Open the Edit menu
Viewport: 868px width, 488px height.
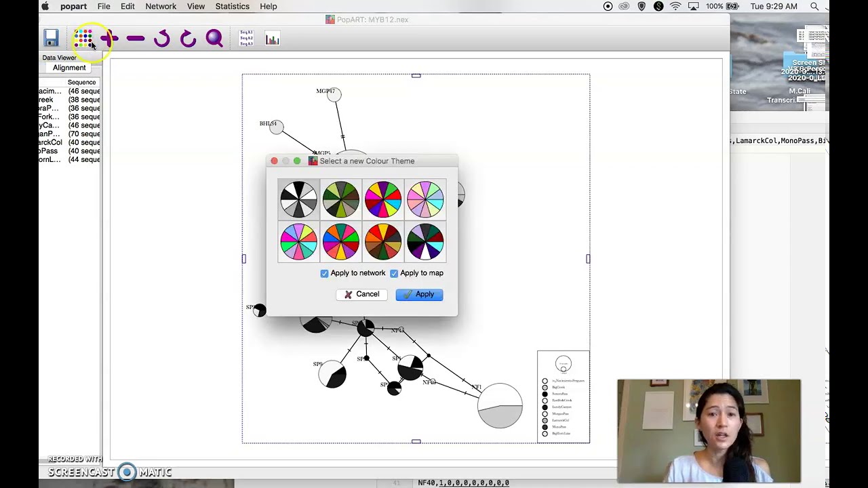coord(127,6)
